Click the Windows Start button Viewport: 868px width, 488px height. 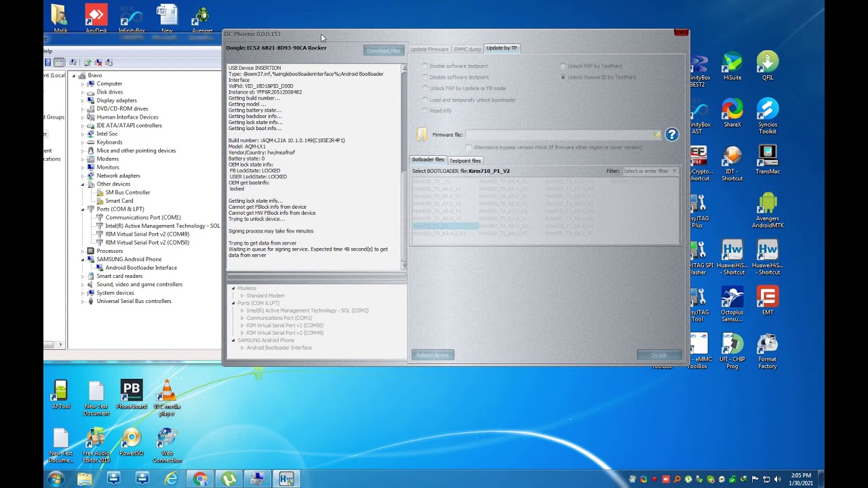point(56,479)
